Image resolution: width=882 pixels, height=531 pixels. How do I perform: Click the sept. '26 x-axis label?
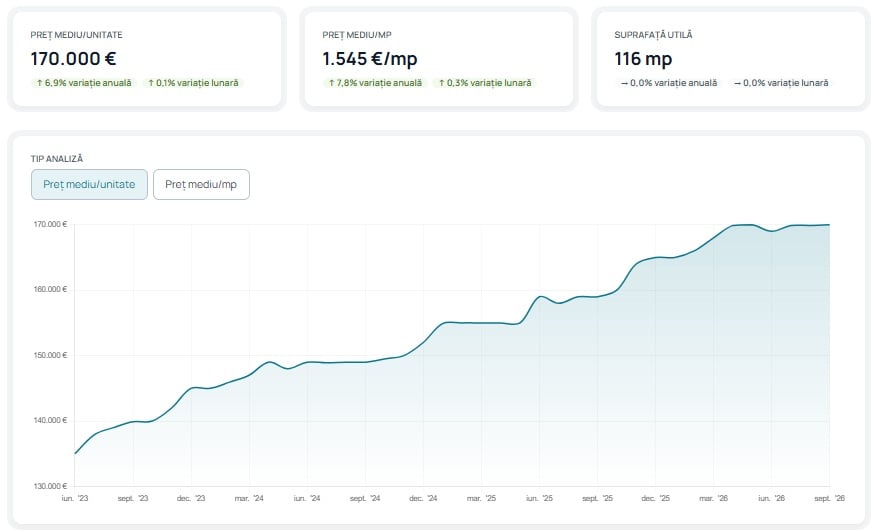[830, 498]
